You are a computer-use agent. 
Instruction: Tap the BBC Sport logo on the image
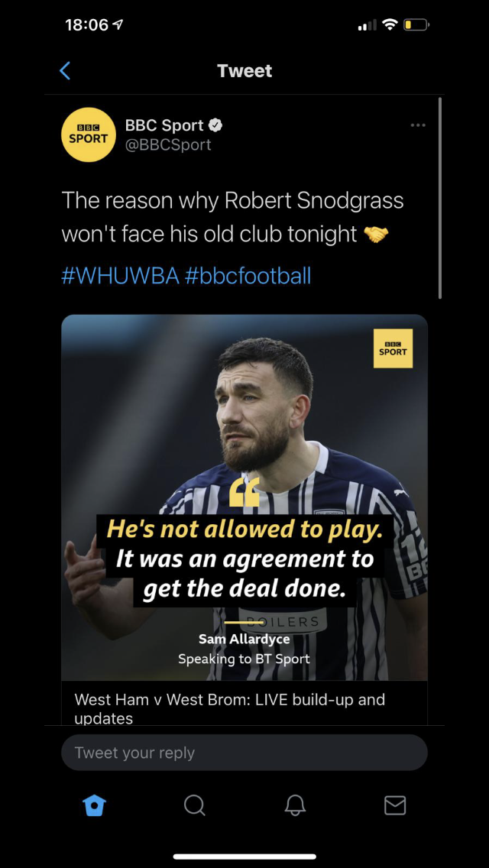click(x=393, y=348)
